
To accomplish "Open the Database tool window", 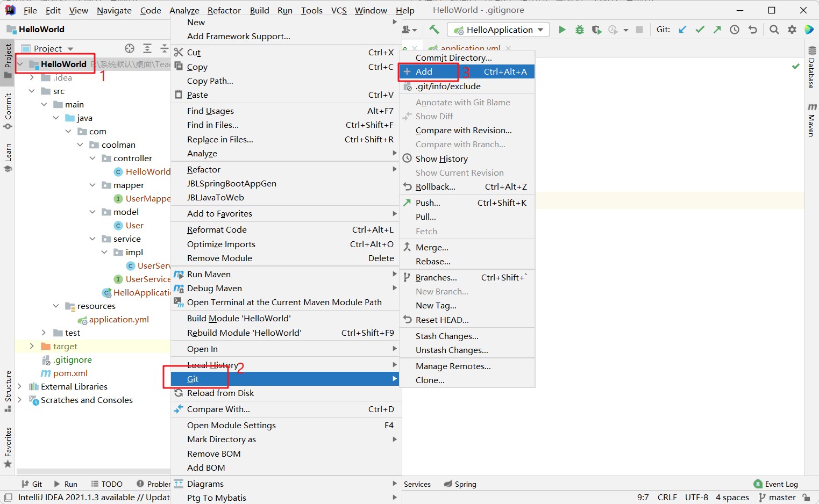I will coord(811,67).
